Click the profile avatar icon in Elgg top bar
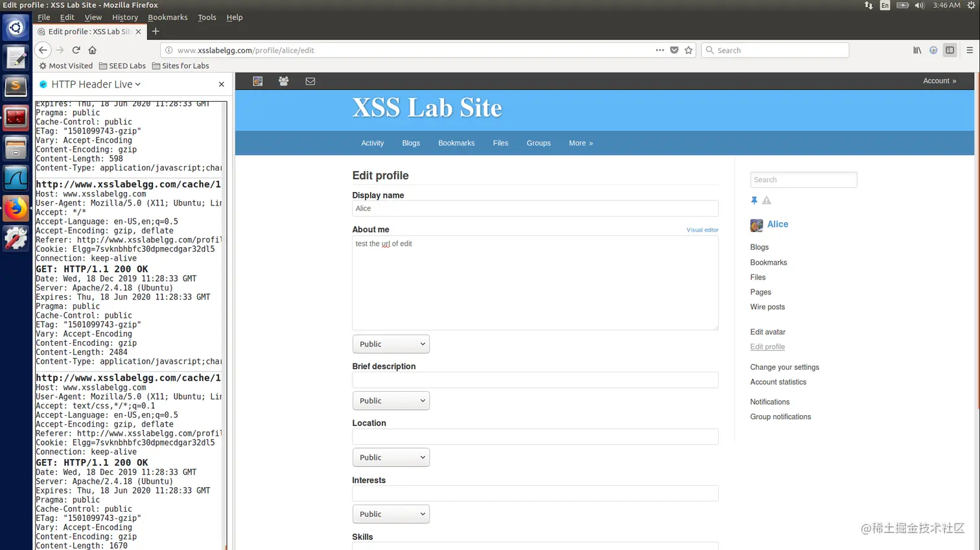 (x=257, y=81)
